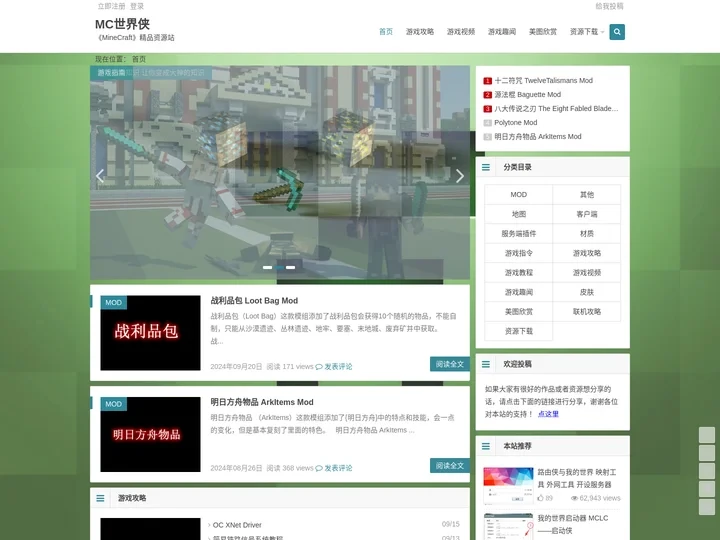Select first carousel indicator dot
Viewport: 720px width, 540px height.
tap(267, 267)
